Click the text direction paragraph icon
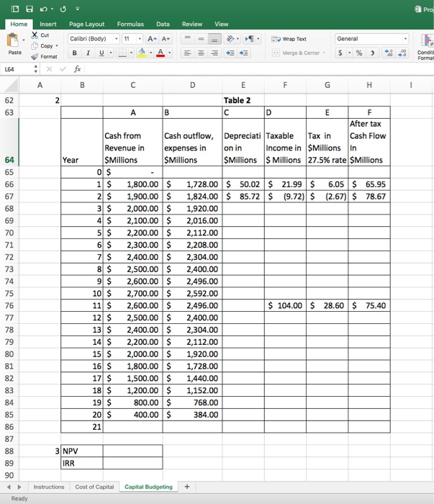The width and height of the screenshot is (434, 504). 249,39
